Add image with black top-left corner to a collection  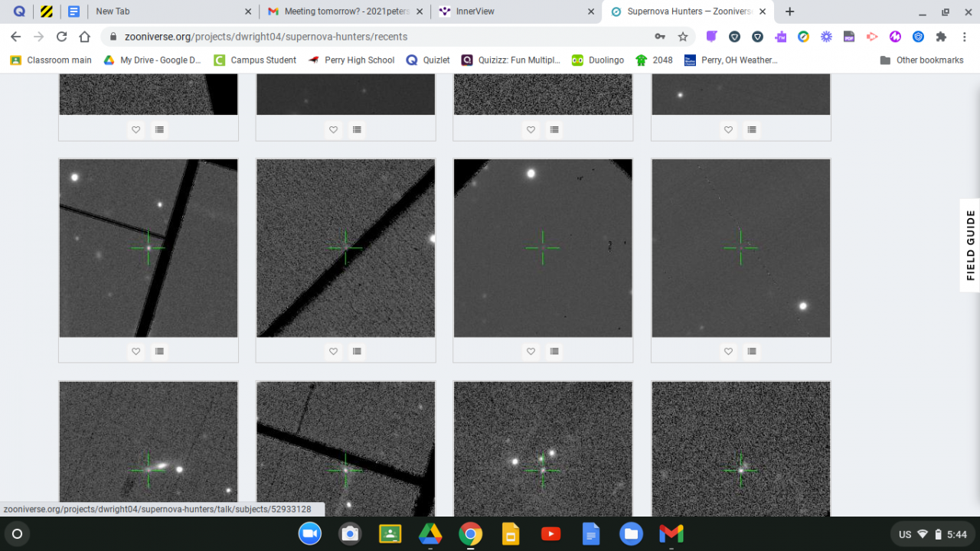[x=554, y=351]
